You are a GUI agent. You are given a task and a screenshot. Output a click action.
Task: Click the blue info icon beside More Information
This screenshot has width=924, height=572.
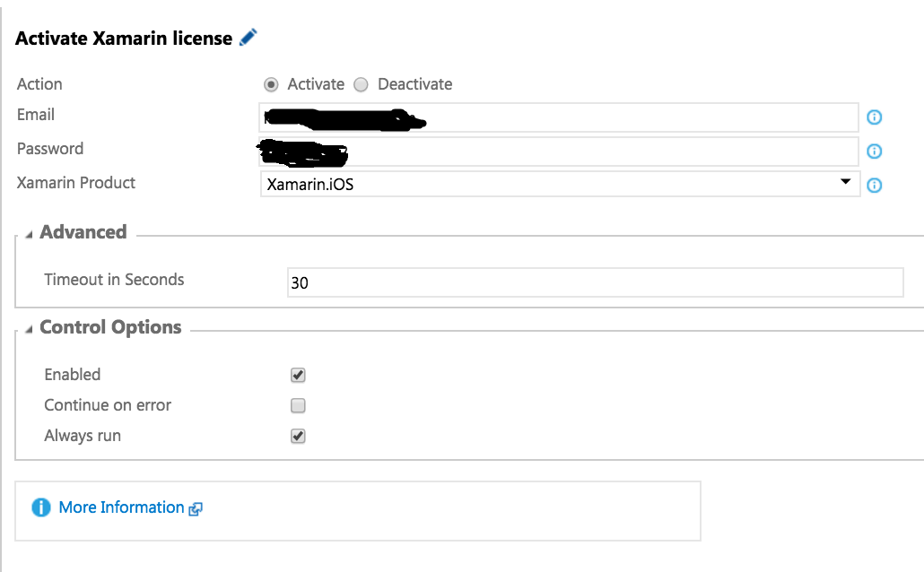click(41, 507)
